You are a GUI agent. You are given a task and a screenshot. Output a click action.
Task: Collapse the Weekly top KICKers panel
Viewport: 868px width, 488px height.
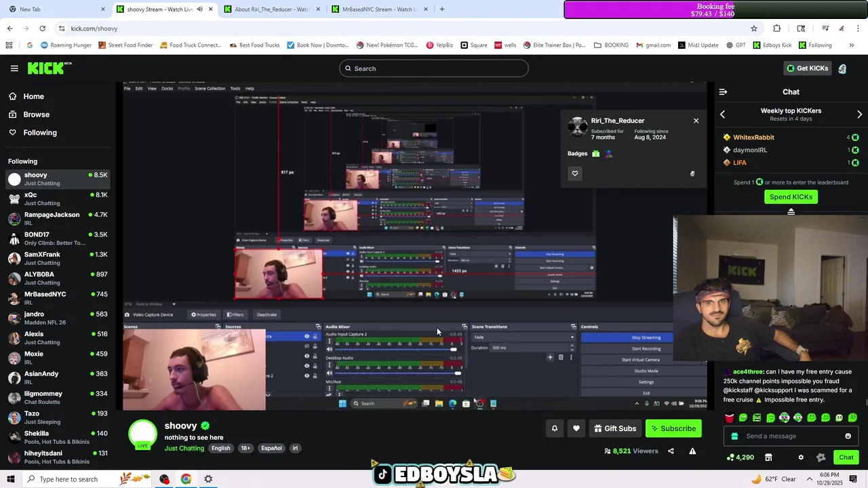791,212
